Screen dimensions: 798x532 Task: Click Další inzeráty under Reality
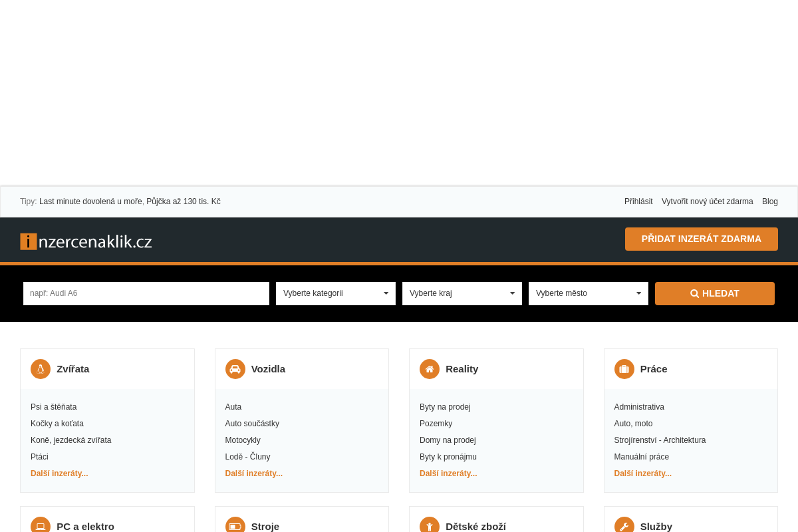point(448,473)
